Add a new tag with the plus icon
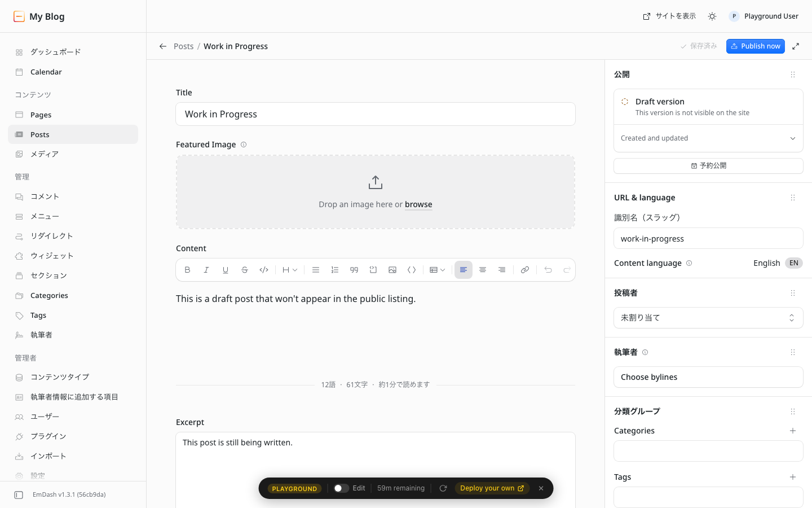This screenshot has width=812, height=508. click(793, 477)
